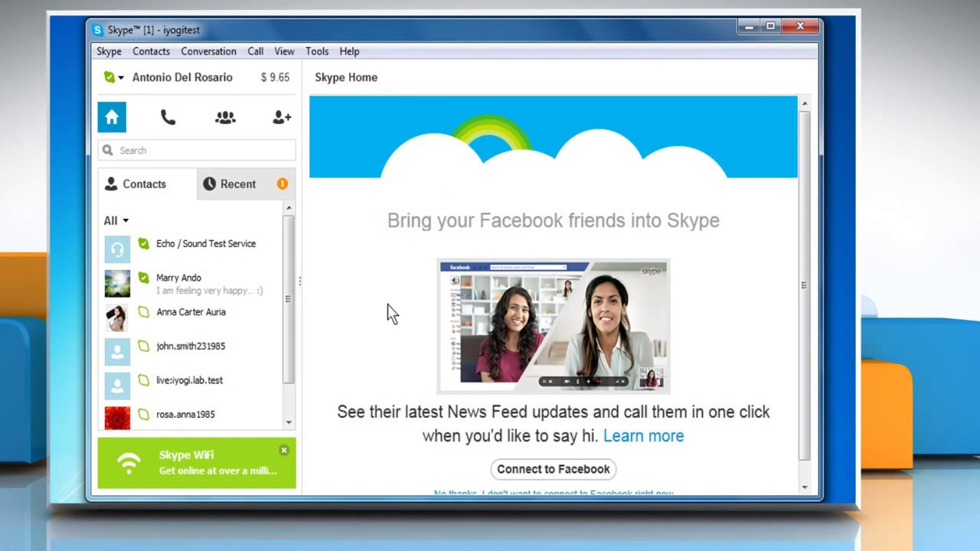Image resolution: width=980 pixels, height=551 pixels.
Task: Click the Skype Home pane scrollbar thumb
Action: click(804, 285)
